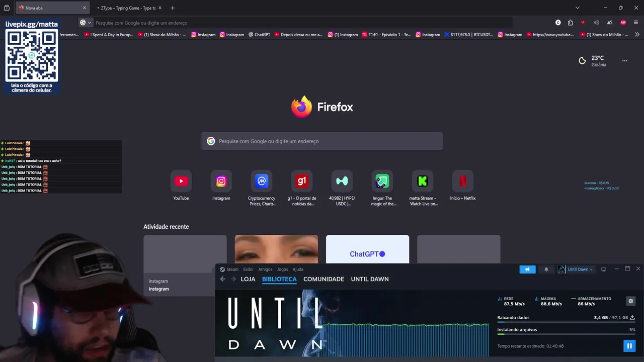644x362 pixels.
Task: Open the Jogos menu in Steam
Action: (282, 269)
